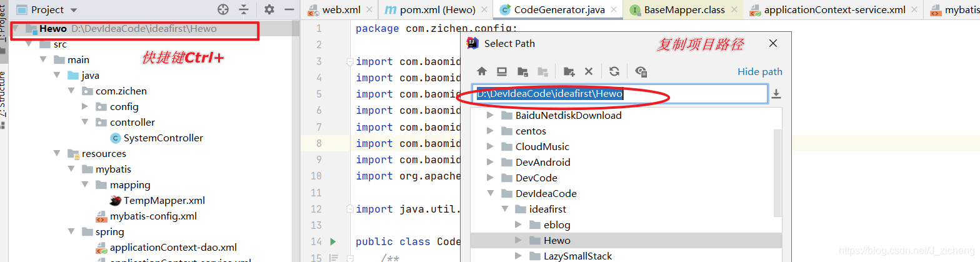Close the pom.xml (Hewo) tab
Viewport: 980px width, 262px height.
click(x=484, y=9)
